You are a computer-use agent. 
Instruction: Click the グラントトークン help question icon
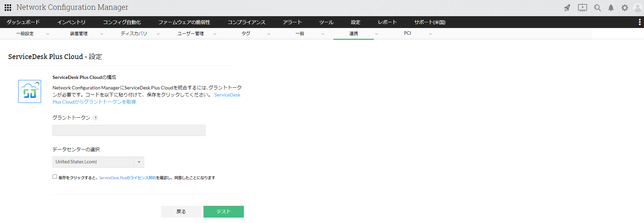click(95, 118)
